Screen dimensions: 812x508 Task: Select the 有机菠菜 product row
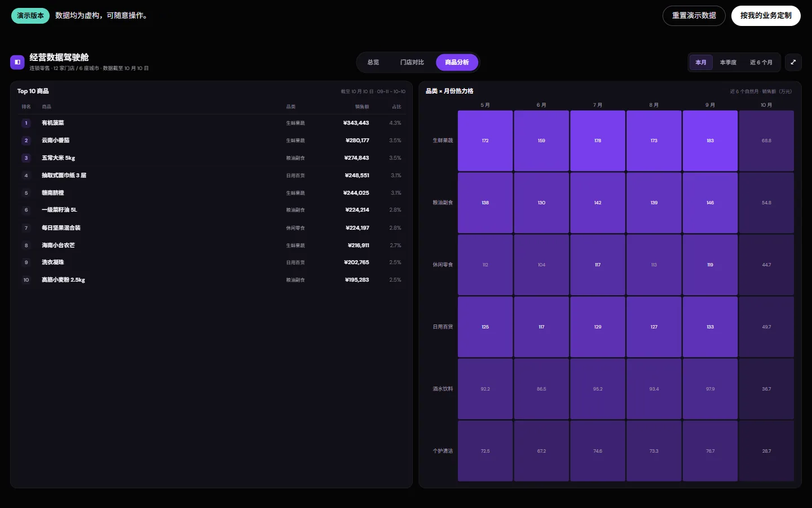tap(211, 123)
